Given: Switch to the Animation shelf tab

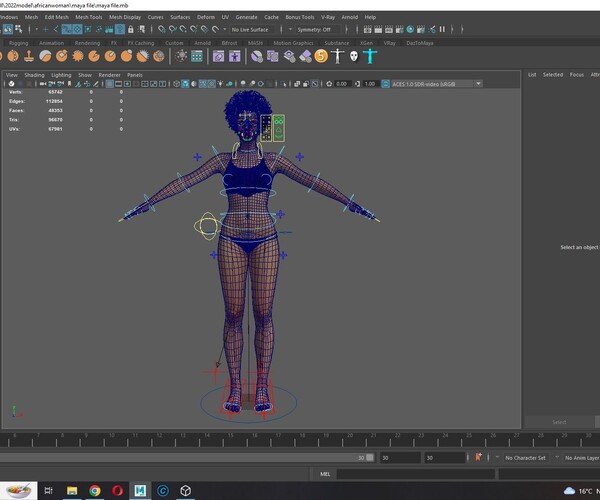Looking at the screenshot, I should coord(51,43).
